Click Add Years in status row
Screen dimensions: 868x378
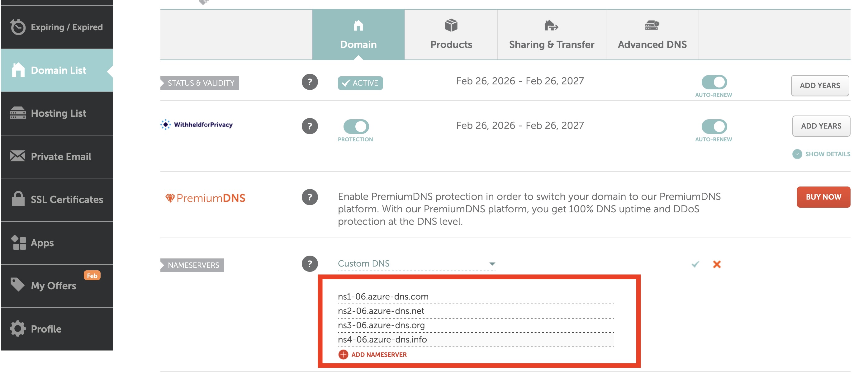point(819,86)
